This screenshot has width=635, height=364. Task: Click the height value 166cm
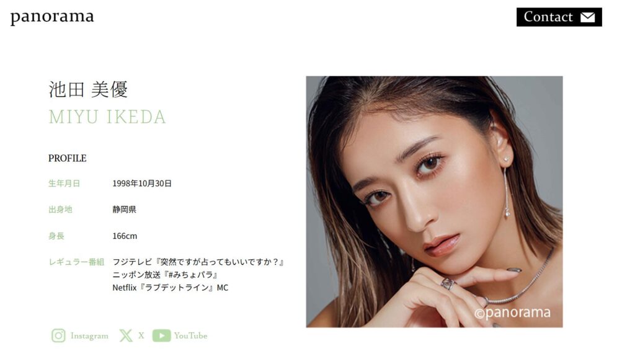[x=125, y=236]
